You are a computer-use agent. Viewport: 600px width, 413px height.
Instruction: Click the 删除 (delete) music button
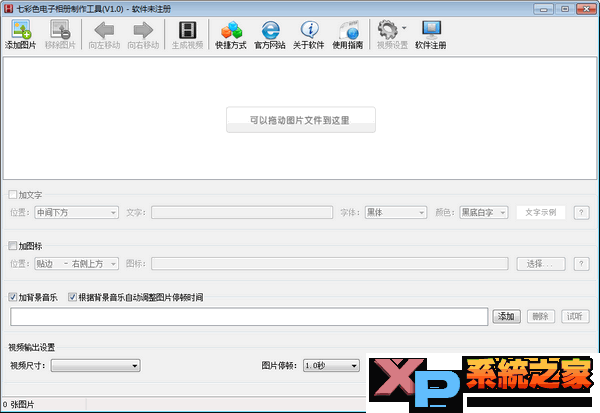tap(541, 316)
